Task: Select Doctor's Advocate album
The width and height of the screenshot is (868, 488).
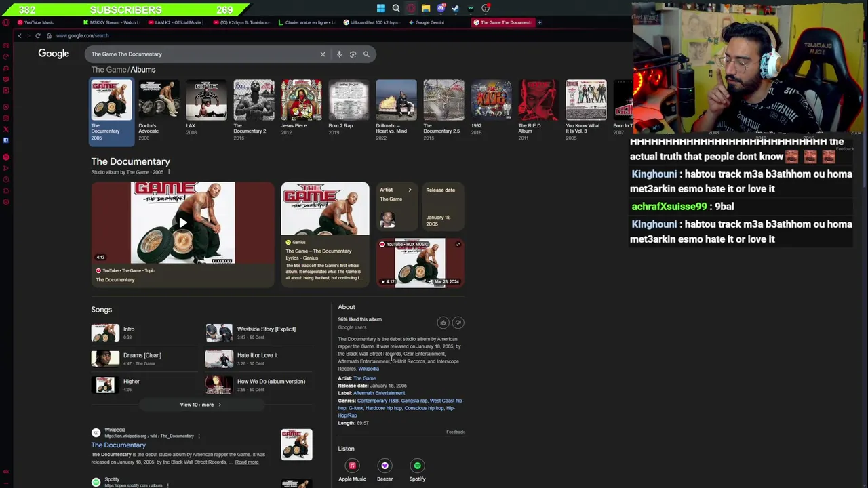Action: pos(159,110)
